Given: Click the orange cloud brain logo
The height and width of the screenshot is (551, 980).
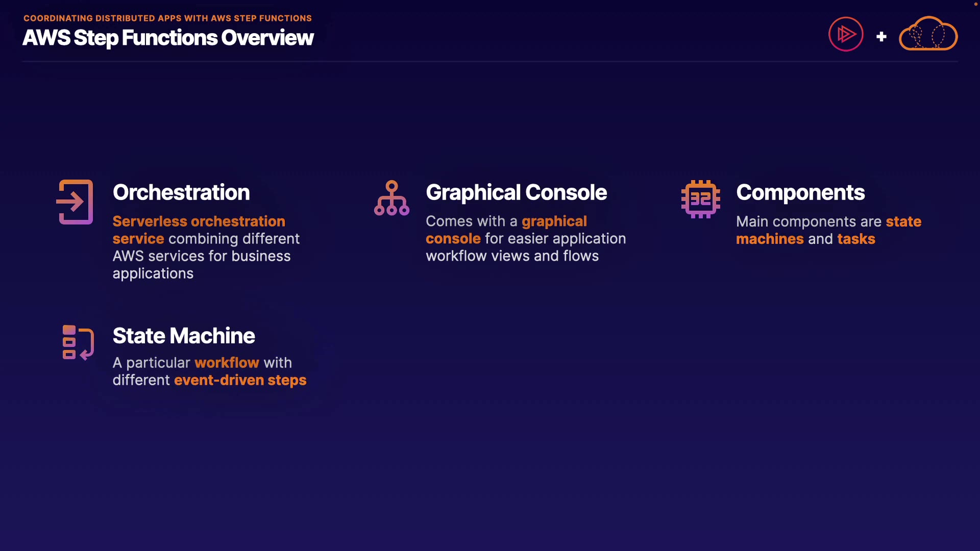Looking at the screenshot, I should click(928, 34).
